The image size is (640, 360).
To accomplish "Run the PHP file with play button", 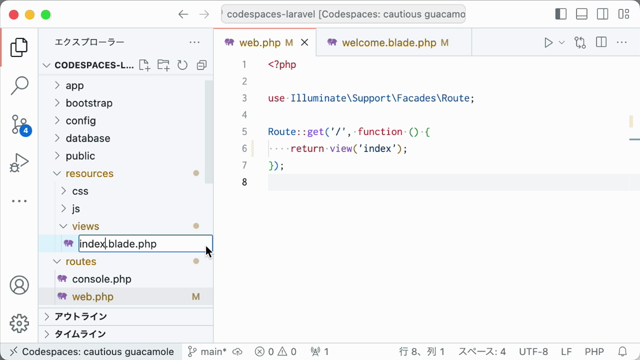I will click(548, 43).
